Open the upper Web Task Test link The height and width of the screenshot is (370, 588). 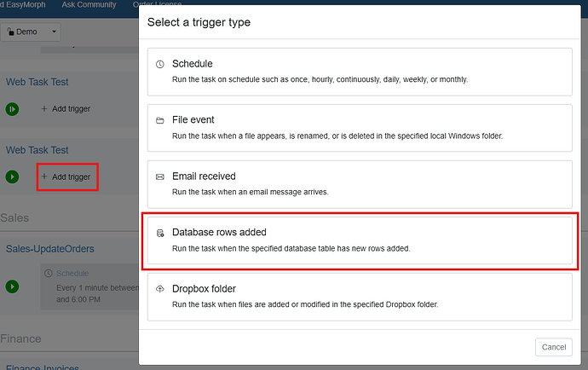[x=37, y=82]
